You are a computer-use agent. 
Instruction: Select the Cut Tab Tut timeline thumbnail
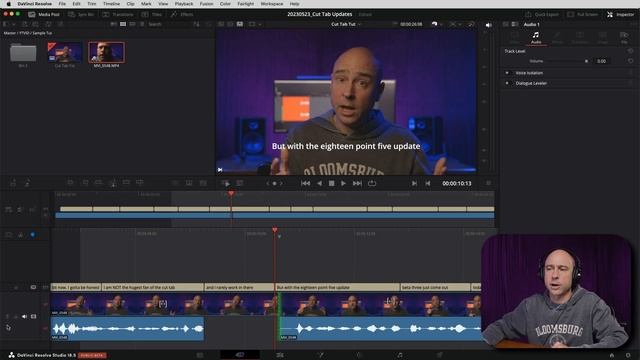64,54
